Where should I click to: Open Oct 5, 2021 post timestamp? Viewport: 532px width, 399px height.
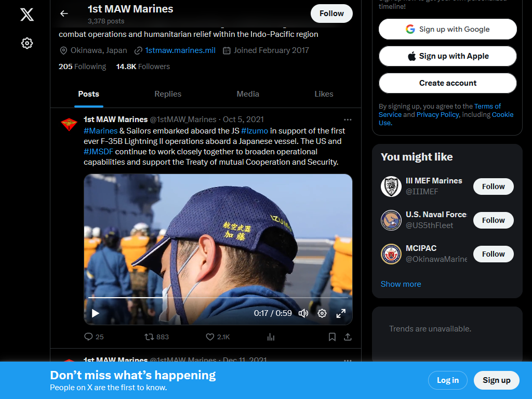[243, 119]
